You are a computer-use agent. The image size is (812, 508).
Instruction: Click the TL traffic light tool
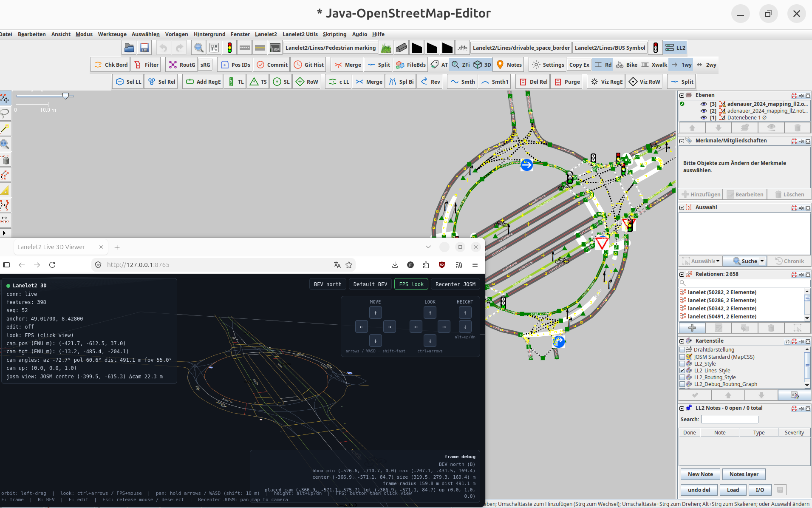pos(236,82)
